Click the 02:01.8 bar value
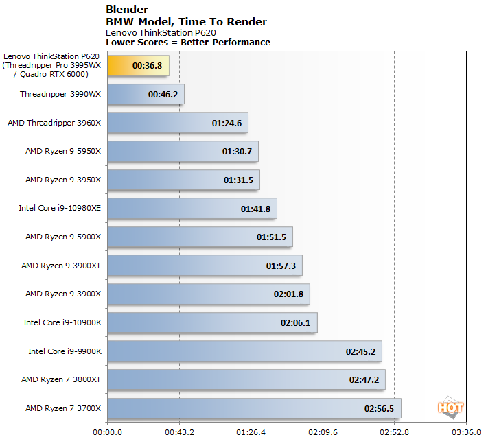This screenshot has height=448, width=486. 288,294
